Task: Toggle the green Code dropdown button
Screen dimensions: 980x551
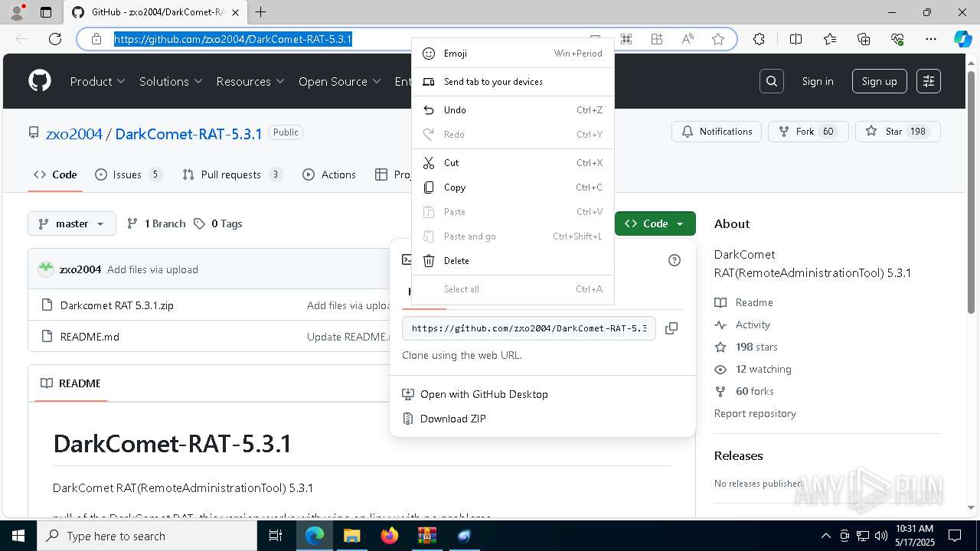Action: point(655,223)
